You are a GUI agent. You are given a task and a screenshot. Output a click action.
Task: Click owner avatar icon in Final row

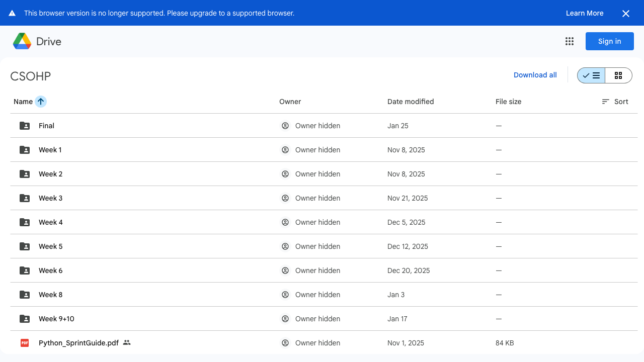(285, 126)
